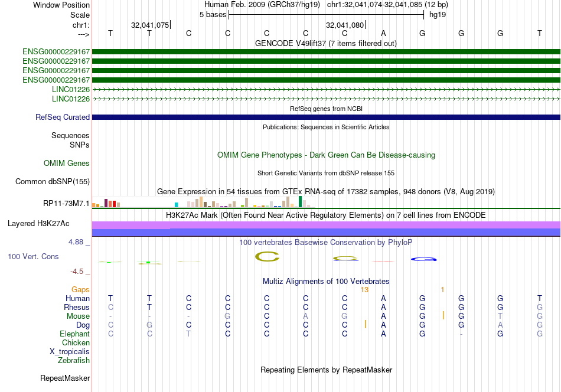Click the 32,041,080 ruler coordinate
561x392 pixels.
pyautogui.click(x=345, y=25)
